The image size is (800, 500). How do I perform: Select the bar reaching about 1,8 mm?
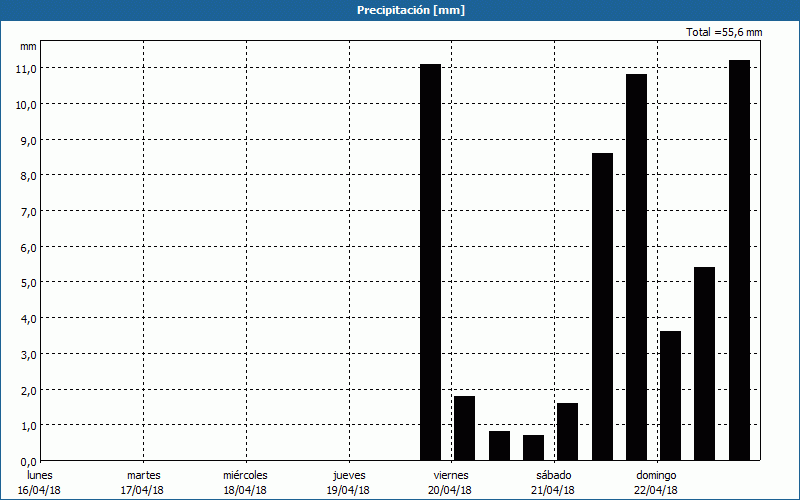[464, 428]
